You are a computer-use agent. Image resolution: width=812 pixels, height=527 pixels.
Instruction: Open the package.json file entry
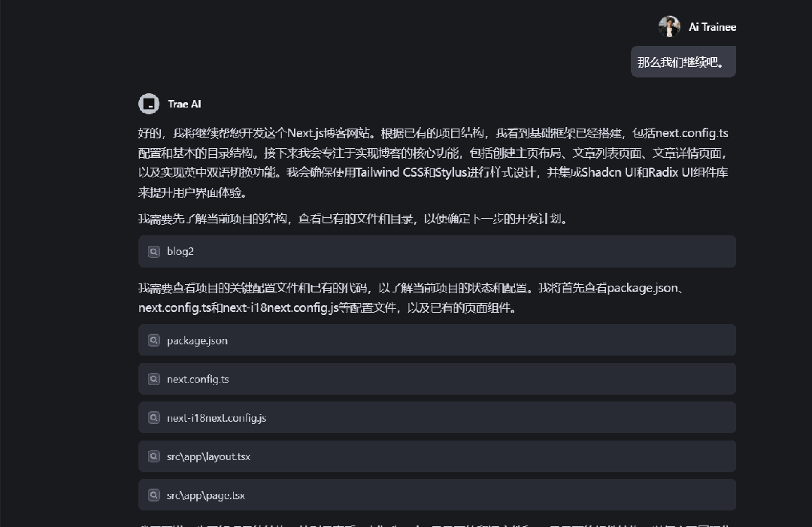coord(437,340)
